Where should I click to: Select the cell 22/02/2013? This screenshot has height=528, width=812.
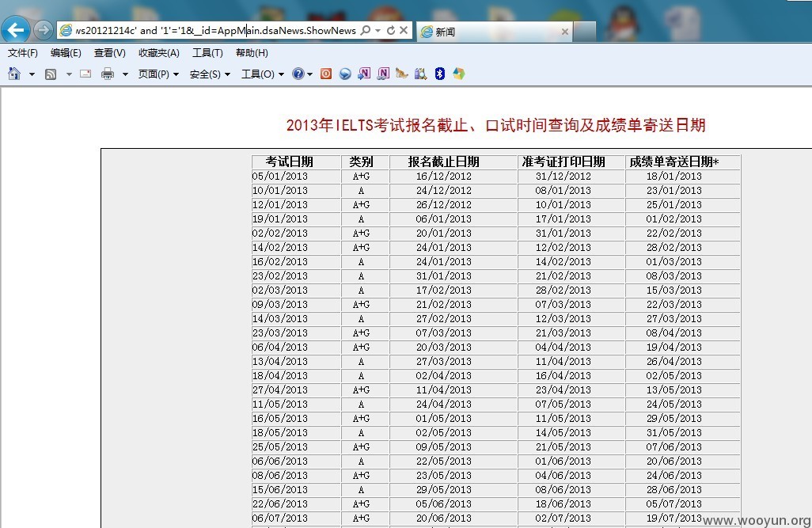click(674, 234)
